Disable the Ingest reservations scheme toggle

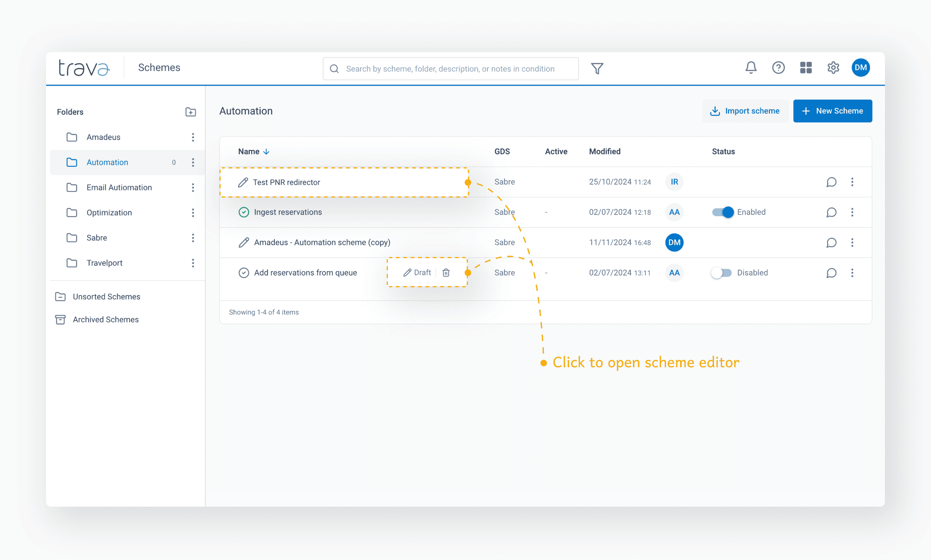point(722,212)
